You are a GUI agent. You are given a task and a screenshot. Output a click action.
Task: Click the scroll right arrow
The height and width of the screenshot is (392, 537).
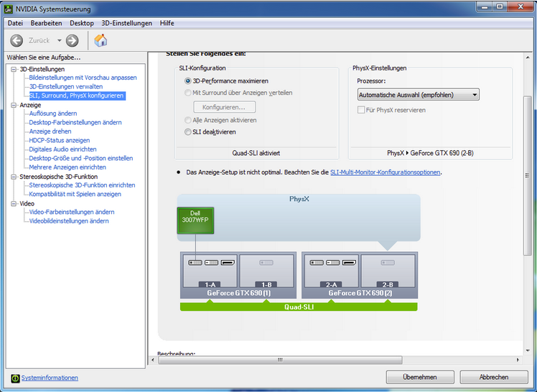point(518,360)
